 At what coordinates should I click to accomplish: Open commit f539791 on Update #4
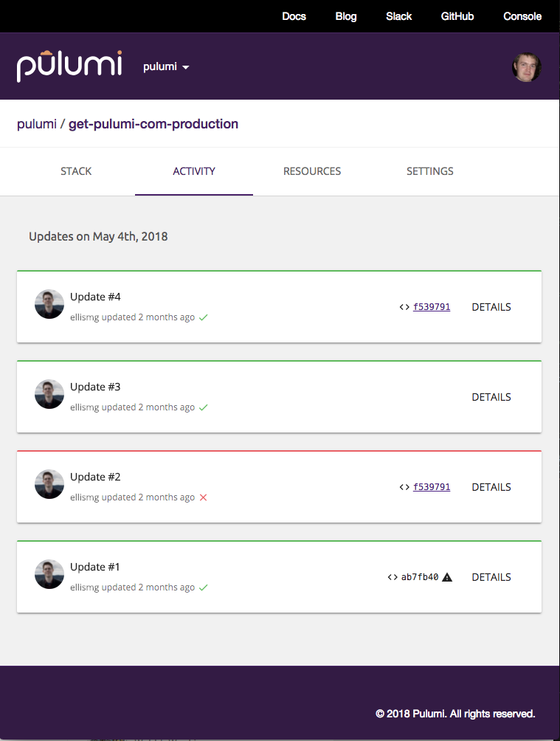point(432,307)
